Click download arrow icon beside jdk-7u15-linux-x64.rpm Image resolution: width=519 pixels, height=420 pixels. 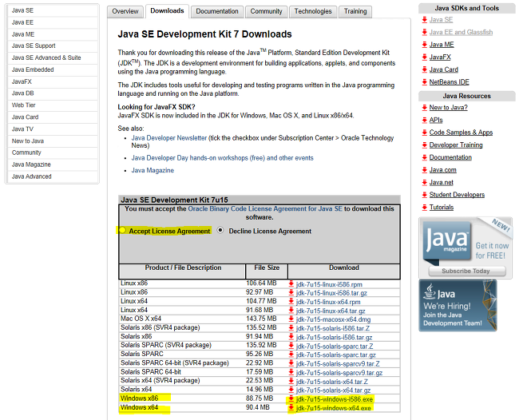tap(291, 302)
